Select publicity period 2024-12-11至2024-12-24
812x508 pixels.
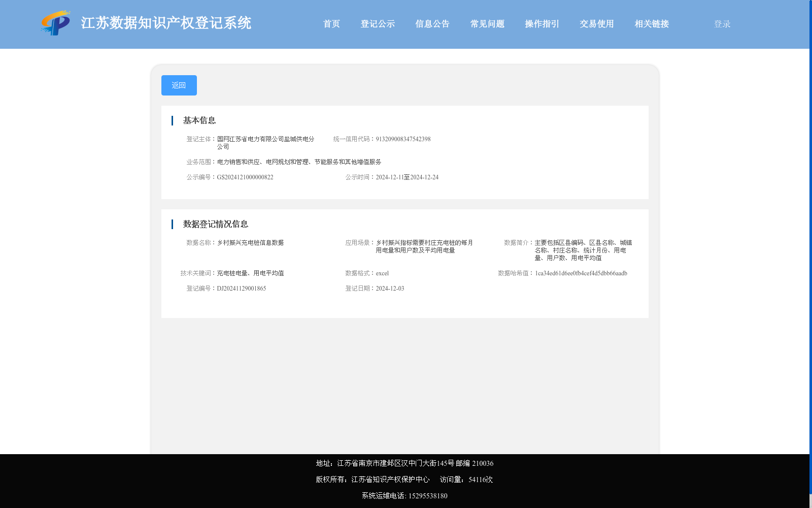click(x=407, y=177)
